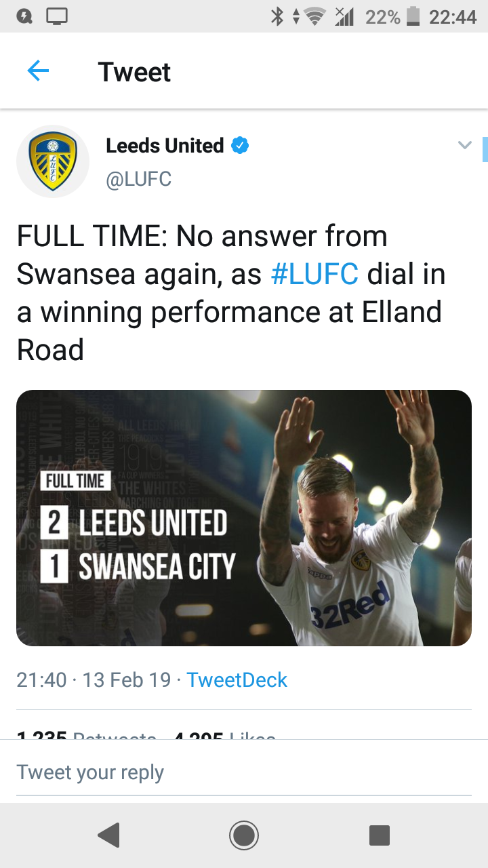Image resolution: width=488 pixels, height=868 pixels.
Task: Tap the Leeds United club crest avatar
Action: coord(53,161)
